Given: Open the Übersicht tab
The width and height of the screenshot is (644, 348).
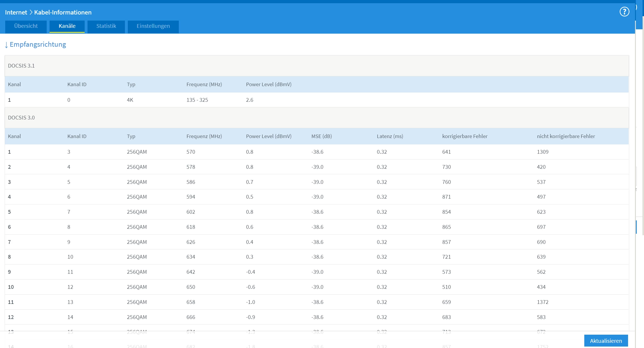Looking at the screenshot, I should click(26, 26).
